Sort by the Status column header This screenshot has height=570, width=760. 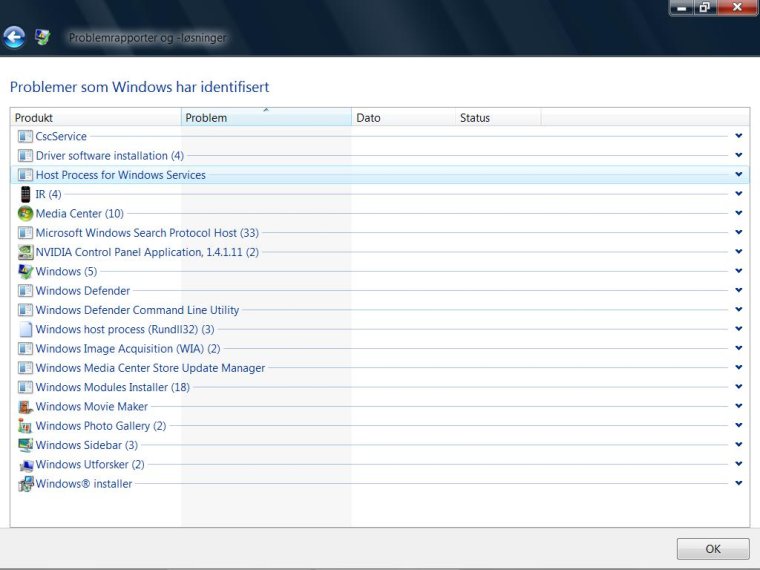click(x=498, y=117)
